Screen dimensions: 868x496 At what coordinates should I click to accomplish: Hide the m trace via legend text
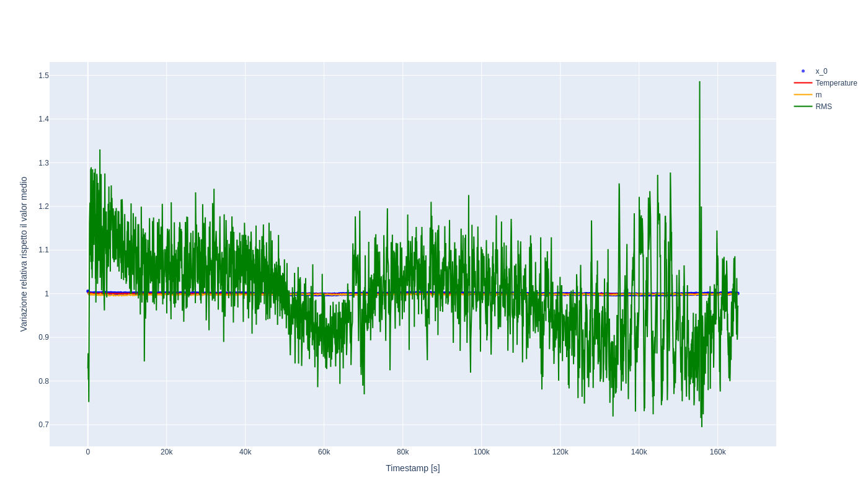coord(818,95)
